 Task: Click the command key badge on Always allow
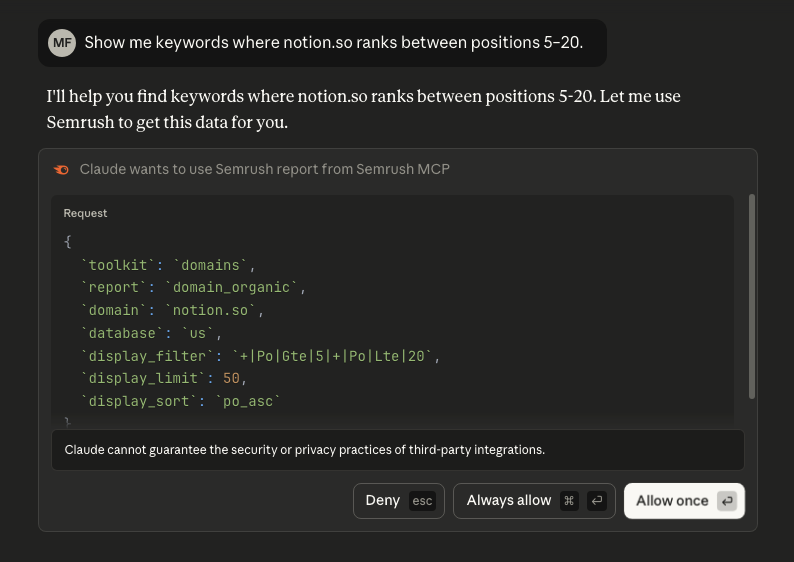point(569,501)
